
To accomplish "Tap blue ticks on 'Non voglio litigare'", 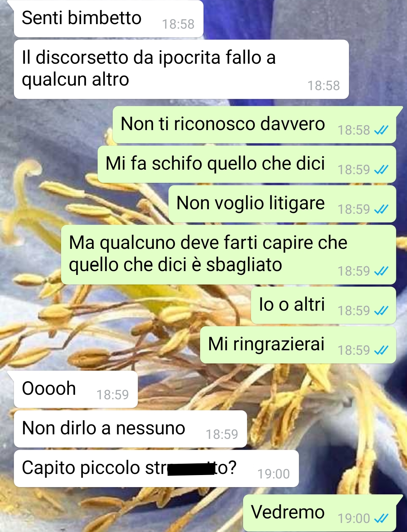I will tap(381, 209).
